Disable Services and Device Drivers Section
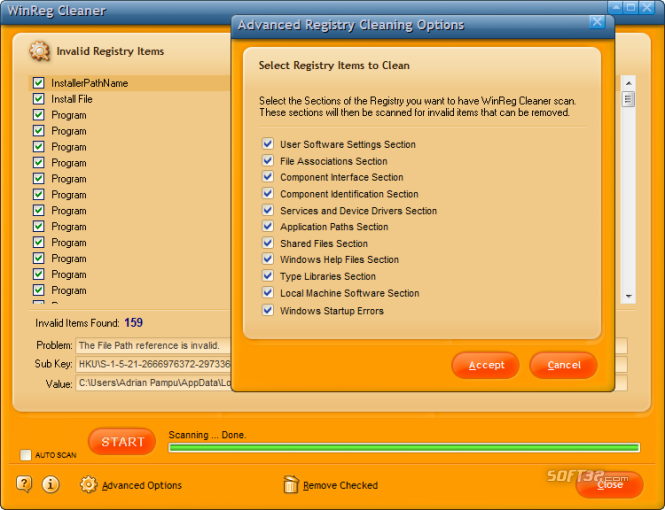The image size is (665, 510). [268, 210]
